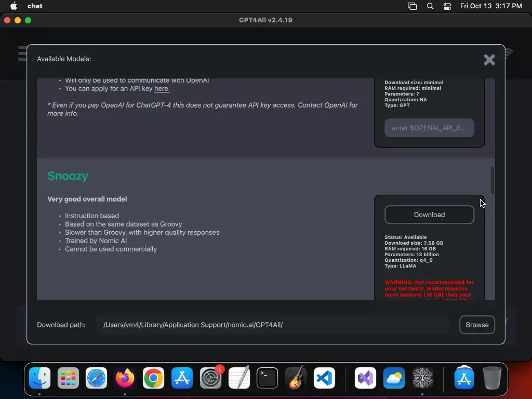532x399 pixels.
Task: Open the Trash in the dock
Action: (493, 378)
